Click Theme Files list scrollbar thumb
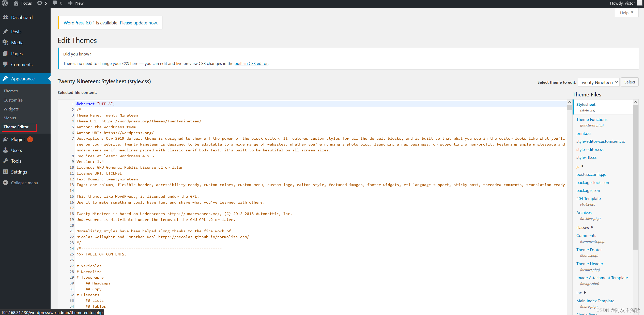Viewport: 644px width, 315px height. 636,177
